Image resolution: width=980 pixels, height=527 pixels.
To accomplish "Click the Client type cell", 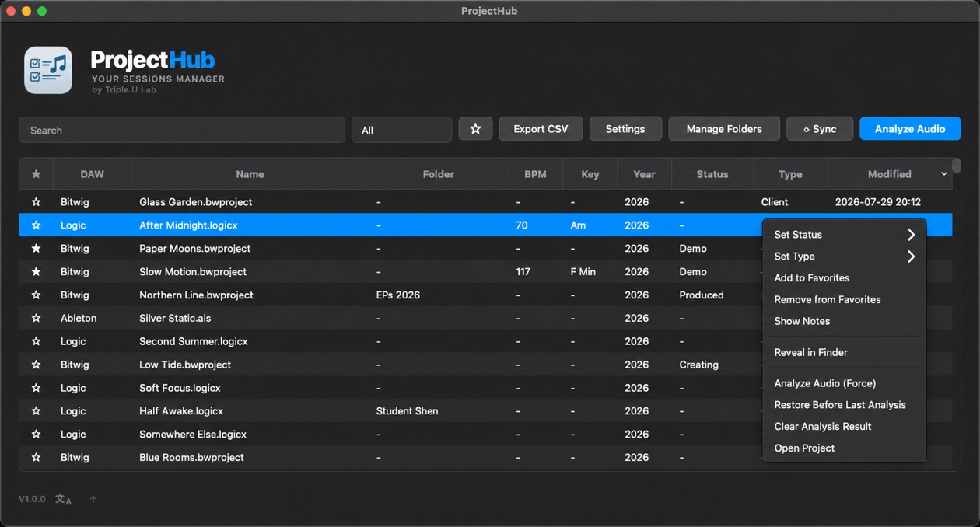I will (775, 202).
